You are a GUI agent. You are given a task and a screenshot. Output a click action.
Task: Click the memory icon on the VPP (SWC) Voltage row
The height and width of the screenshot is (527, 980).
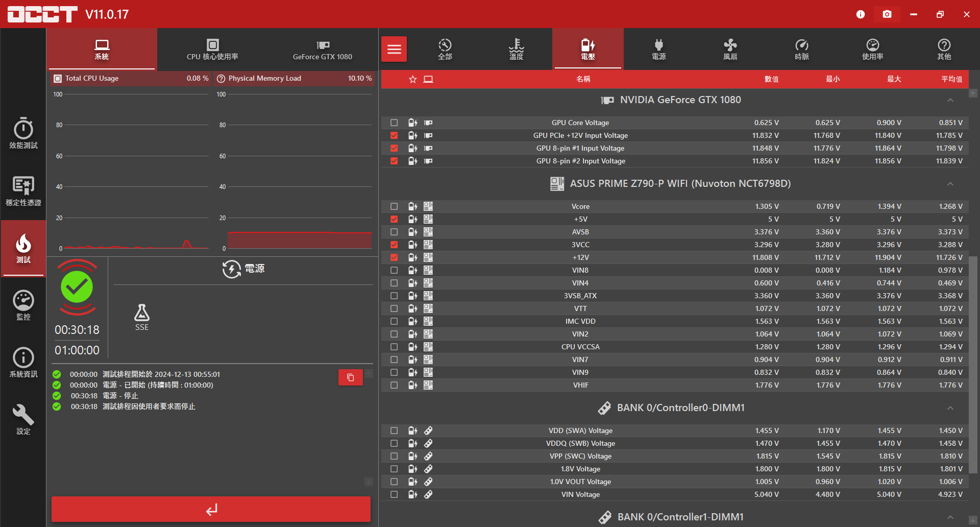[428, 456]
